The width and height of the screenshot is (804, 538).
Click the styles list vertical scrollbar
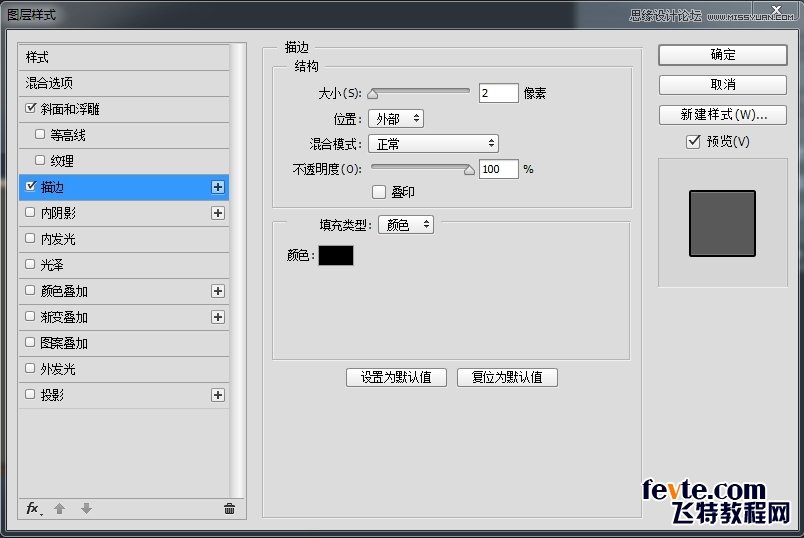(x=236, y=271)
